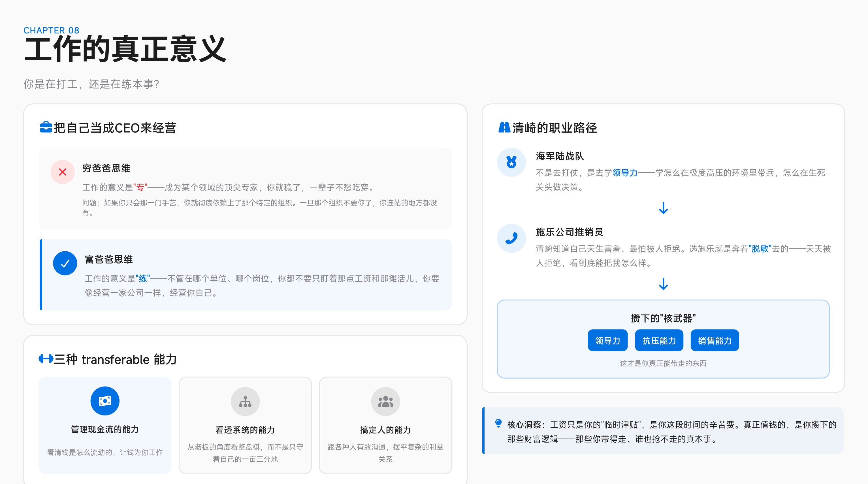Click the briefcase icon beside CEO heading
This screenshot has height=484, width=868.
point(46,128)
